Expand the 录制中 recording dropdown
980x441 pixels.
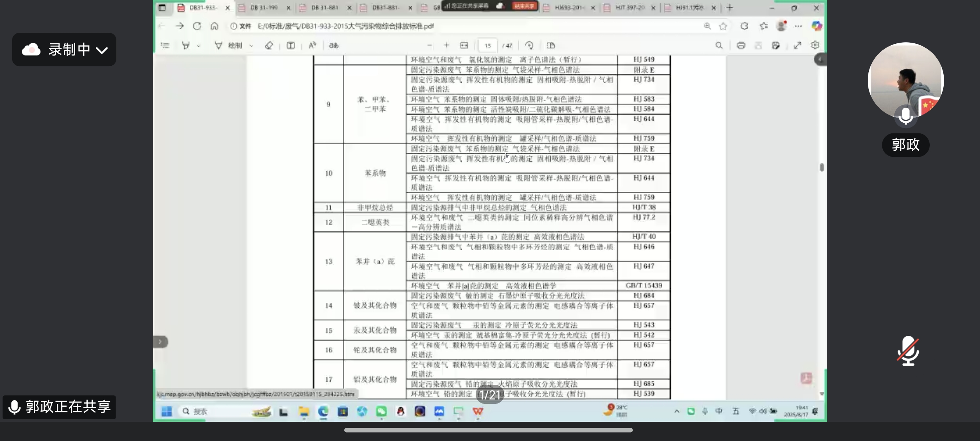click(x=102, y=50)
